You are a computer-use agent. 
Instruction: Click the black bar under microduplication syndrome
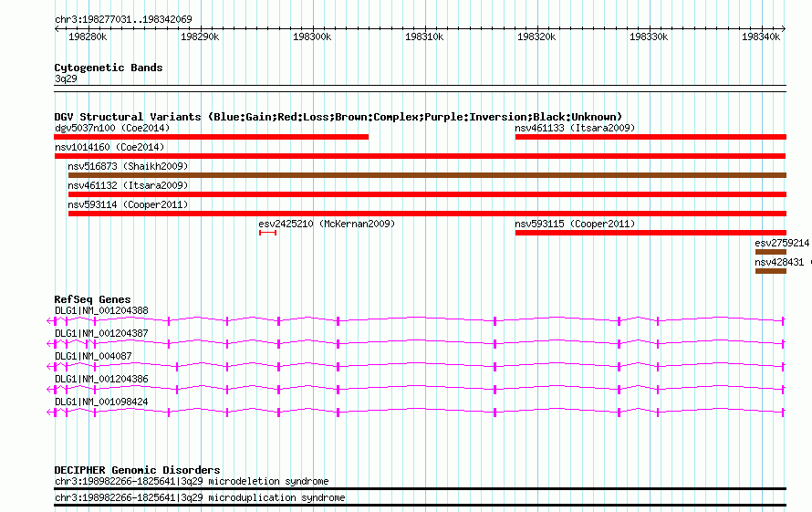(x=420, y=506)
